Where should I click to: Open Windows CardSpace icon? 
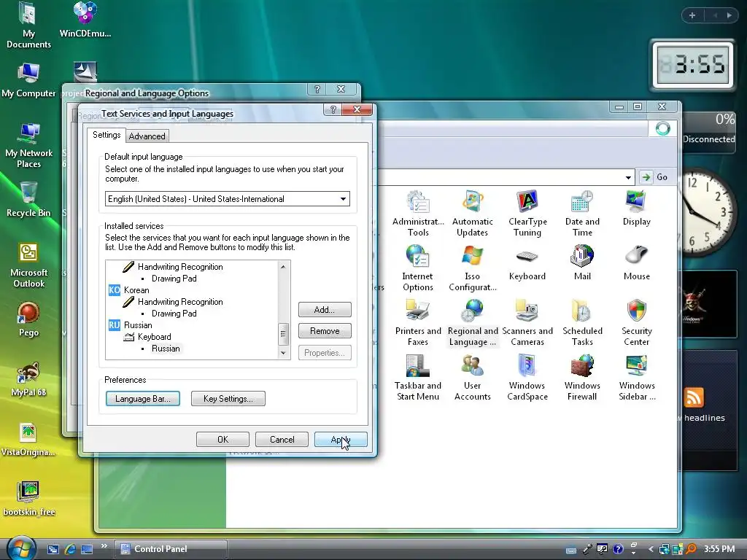click(x=527, y=378)
